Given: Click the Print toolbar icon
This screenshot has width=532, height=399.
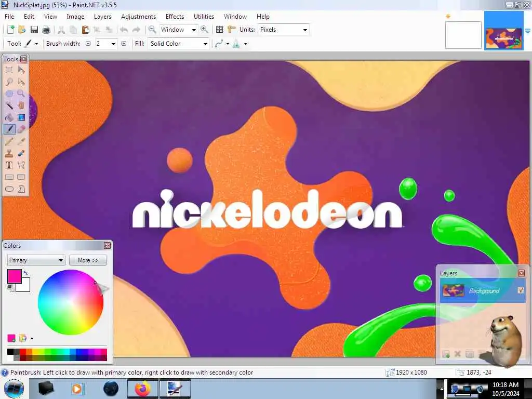Looking at the screenshot, I should pos(46,30).
